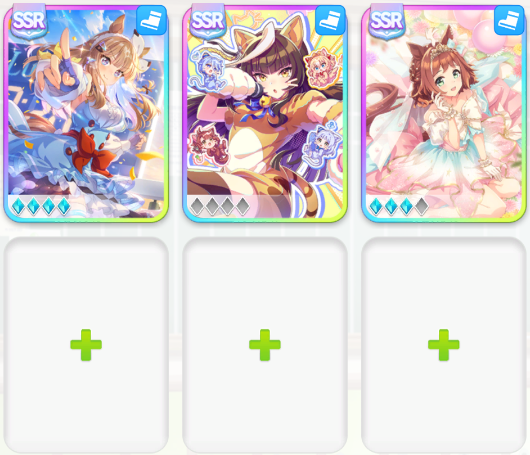Click the grey diamonds on tiger costume card
The height and width of the screenshot is (455, 530).
coord(220,206)
